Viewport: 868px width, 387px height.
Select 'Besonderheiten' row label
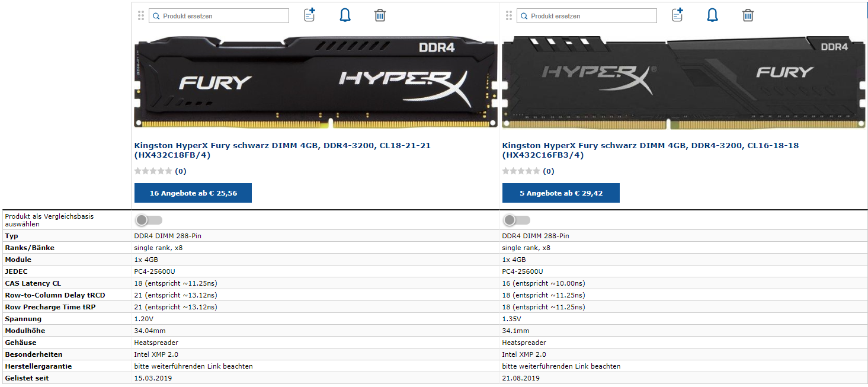coord(33,354)
